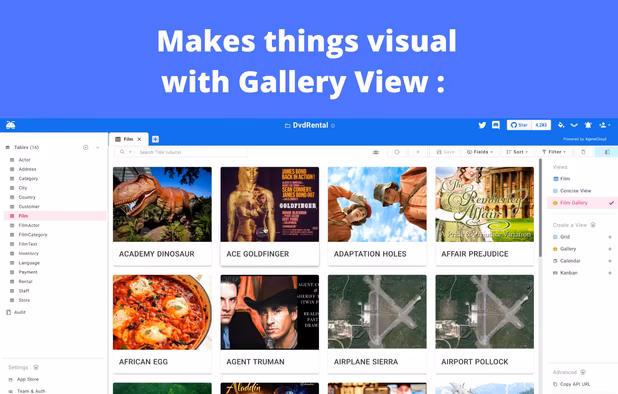The height and width of the screenshot is (394, 618).
Task: Open the Filter dropdown
Action: pyautogui.click(x=554, y=152)
